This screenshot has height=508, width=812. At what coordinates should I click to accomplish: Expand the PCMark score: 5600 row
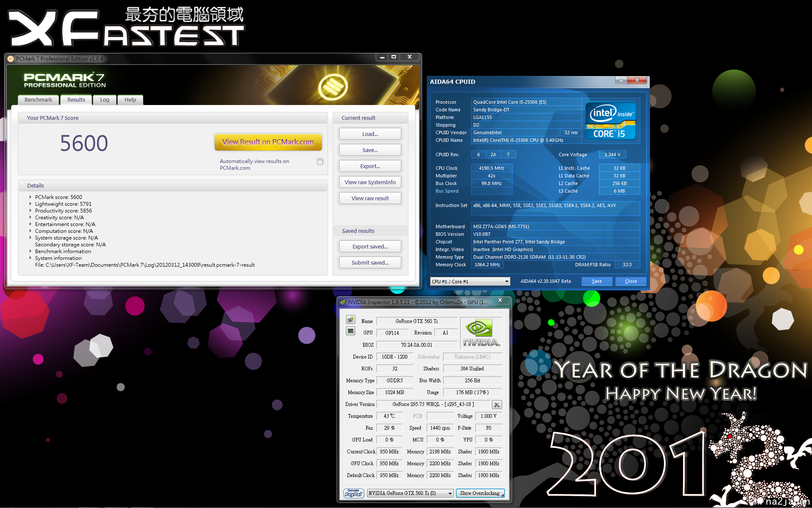[30, 197]
